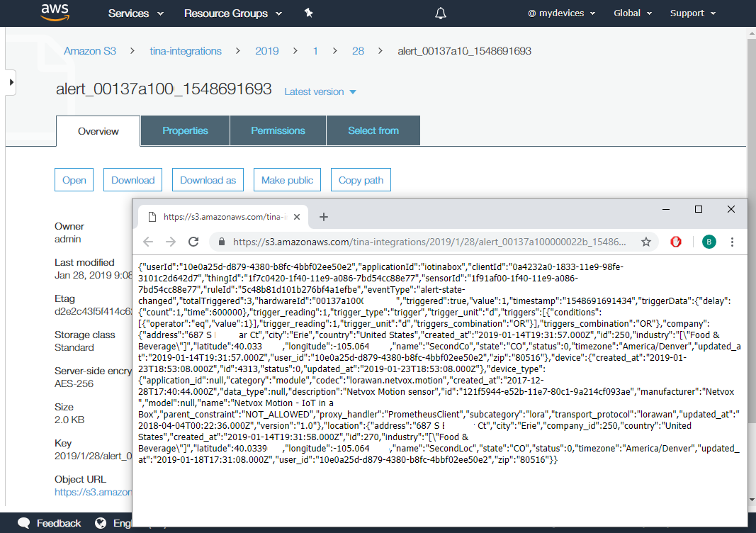Click the language globe icon in footer
The image size is (756, 533).
click(101, 523)
